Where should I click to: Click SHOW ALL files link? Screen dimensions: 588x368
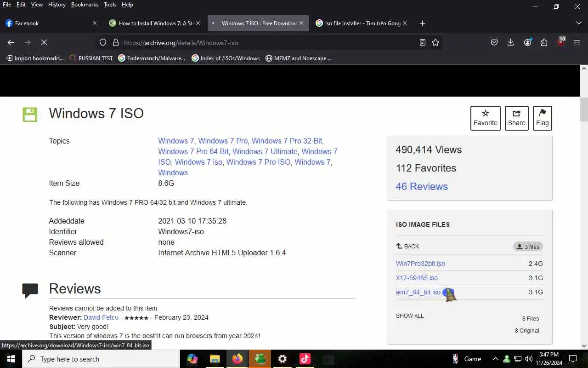[410, 316]
